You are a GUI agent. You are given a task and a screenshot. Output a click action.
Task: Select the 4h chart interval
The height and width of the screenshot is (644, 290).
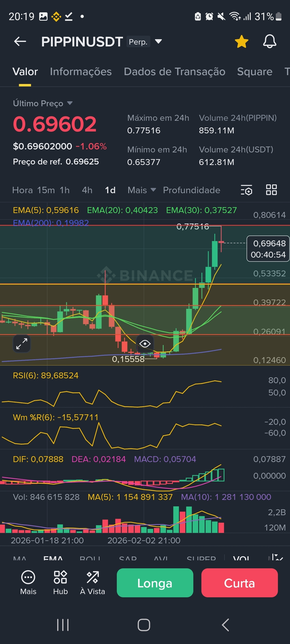(87, 190)
